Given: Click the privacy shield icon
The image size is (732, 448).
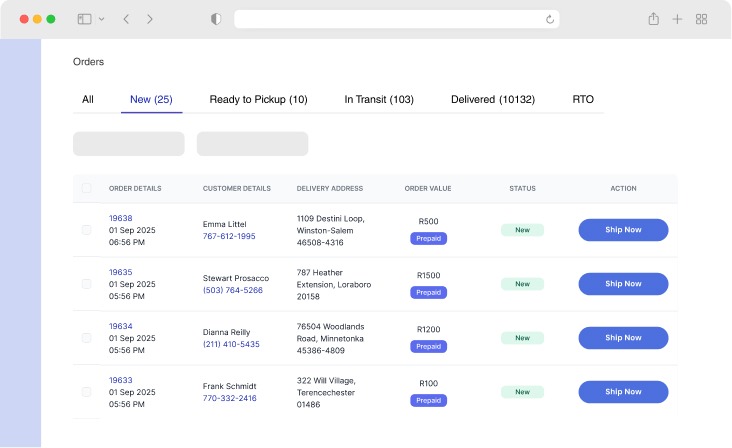Looking at the screenshot, I should point(216,19).
